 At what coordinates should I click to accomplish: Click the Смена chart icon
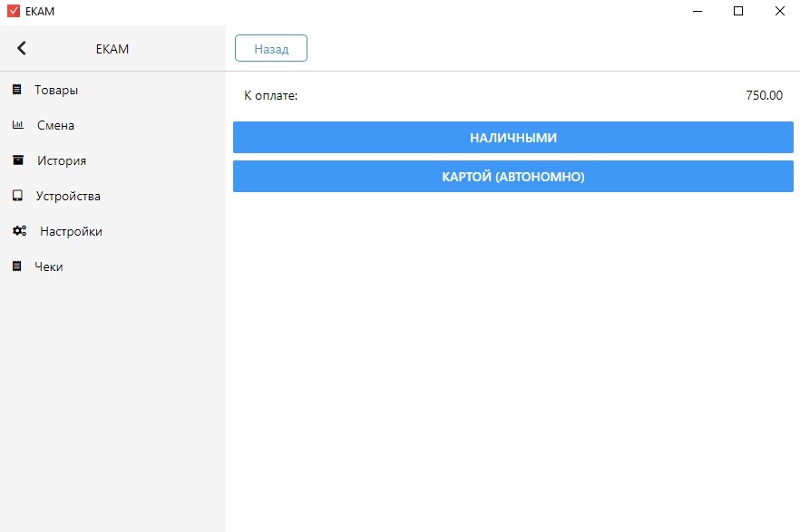pyautogui.click(x=18, y=125)
